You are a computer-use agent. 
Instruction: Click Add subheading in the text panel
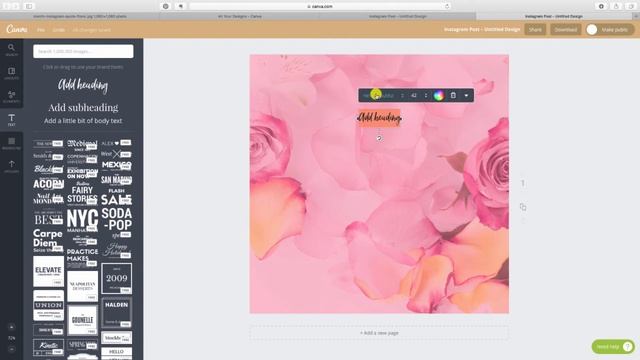click(83, 107)
